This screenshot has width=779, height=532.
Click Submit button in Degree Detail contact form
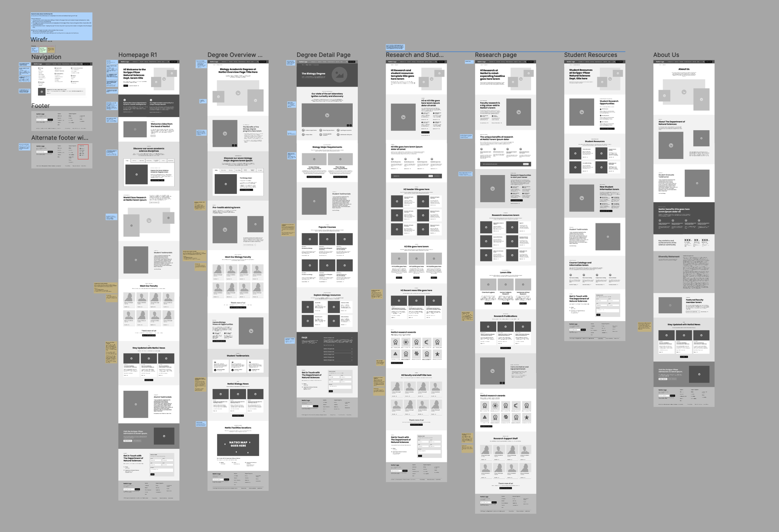point(331,391)
